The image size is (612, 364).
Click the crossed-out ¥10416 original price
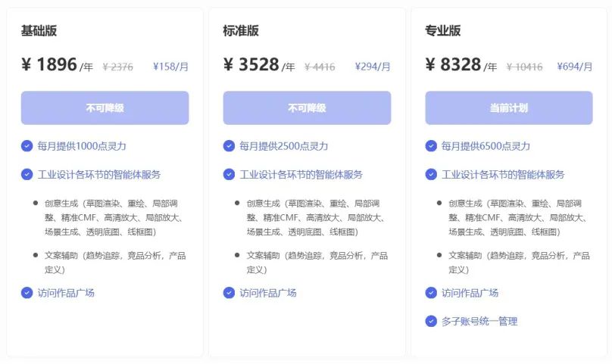pos(524,67)
